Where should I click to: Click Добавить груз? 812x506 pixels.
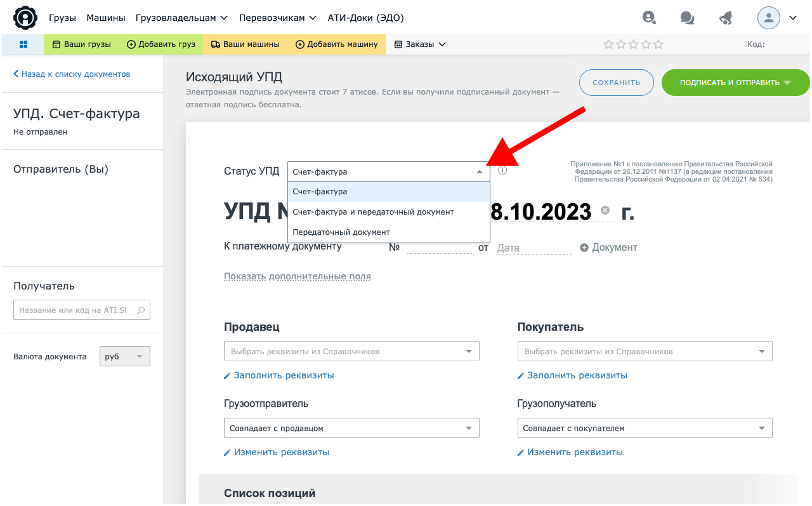tap(161, 44)
